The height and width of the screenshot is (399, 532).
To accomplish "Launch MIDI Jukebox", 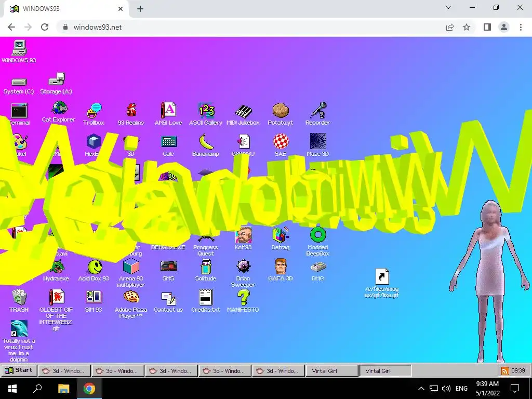I will coord(243,111).
